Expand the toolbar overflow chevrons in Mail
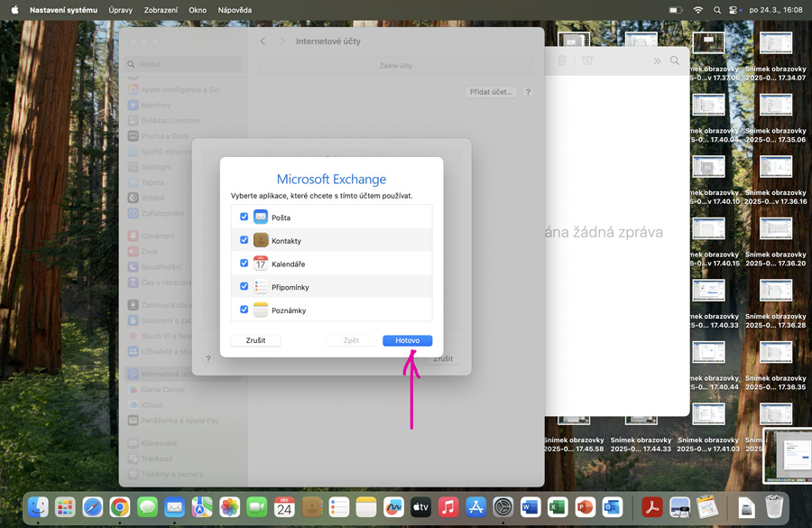Screen dimensions: 812x528 tap(657, 60)
